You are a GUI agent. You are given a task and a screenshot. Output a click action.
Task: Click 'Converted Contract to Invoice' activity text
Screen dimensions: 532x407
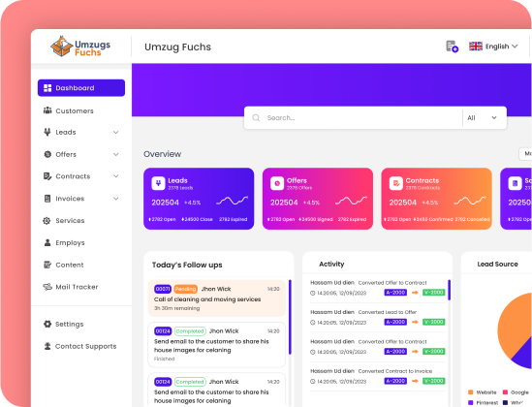click(x=395, y=371)
